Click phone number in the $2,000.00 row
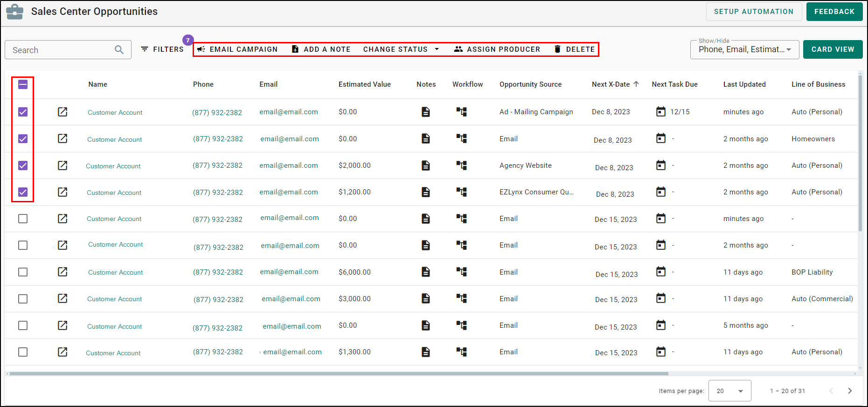Viewport: 868px width, 407px height. click(x=217, y=166)
